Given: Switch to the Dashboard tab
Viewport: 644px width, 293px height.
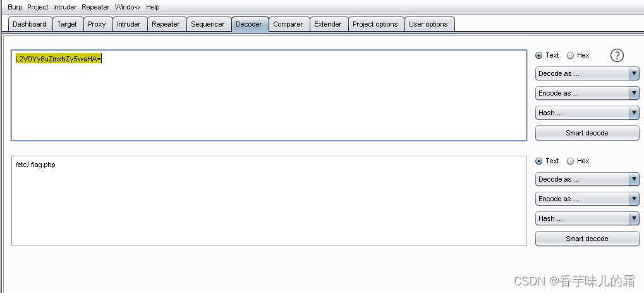Looking at the screenshot, I should (30, 24).
